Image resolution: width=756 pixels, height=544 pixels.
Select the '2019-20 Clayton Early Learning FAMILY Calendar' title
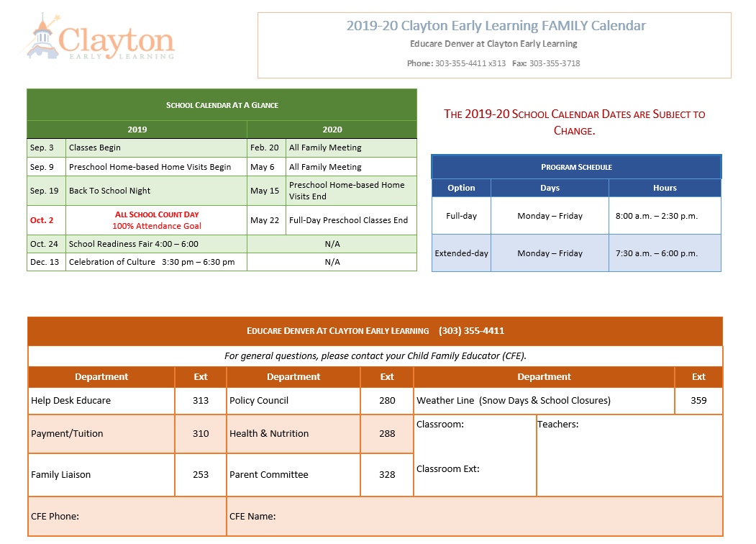pos(496,26)
